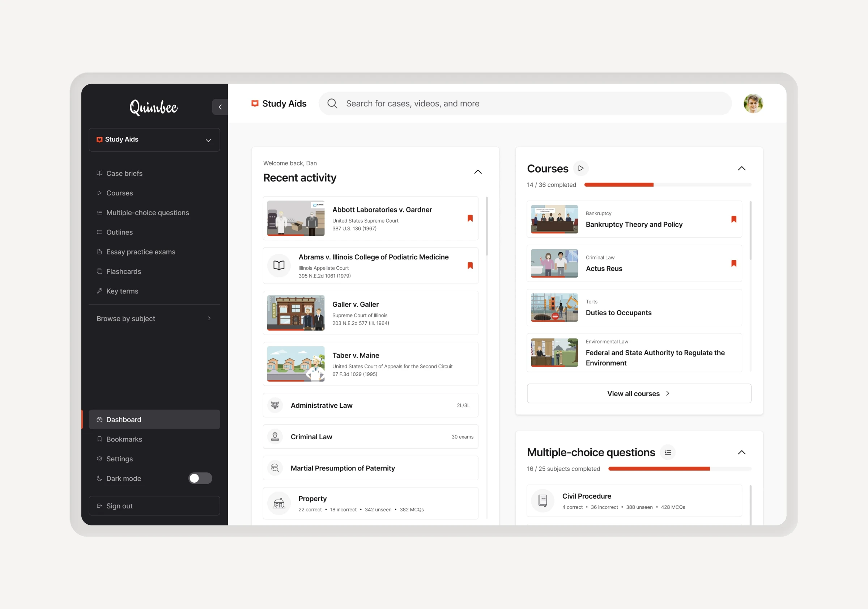Collapse the Recent activity section

coord(477,172)
